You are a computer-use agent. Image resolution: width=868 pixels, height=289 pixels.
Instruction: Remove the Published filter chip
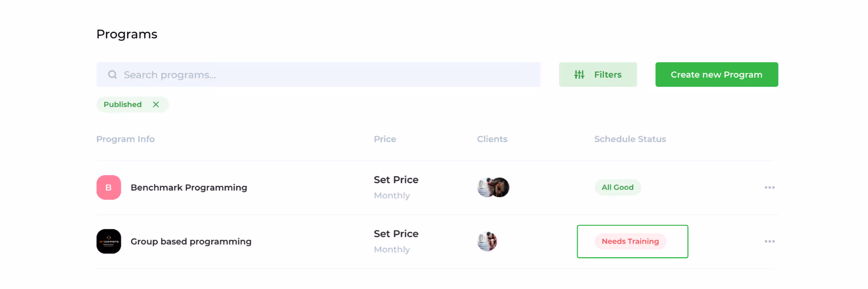(x=156, y=105)
